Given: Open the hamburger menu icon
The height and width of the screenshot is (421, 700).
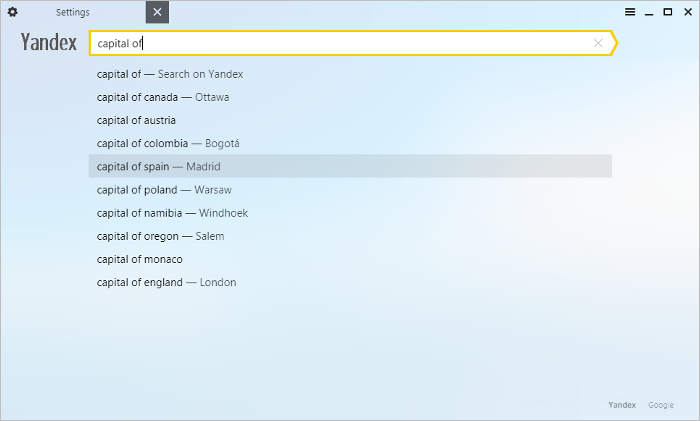Looking at the screenshot, I should (x=630, y=12).
